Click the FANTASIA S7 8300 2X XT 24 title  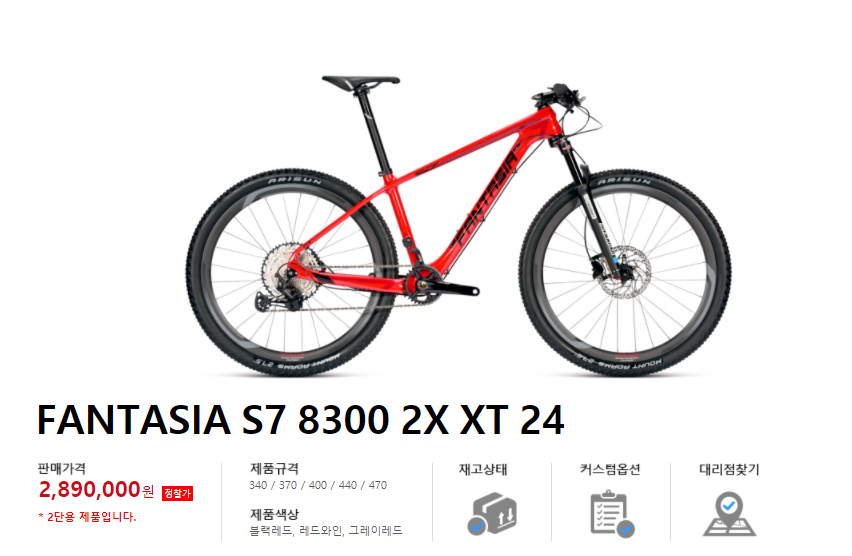(301, 420)
